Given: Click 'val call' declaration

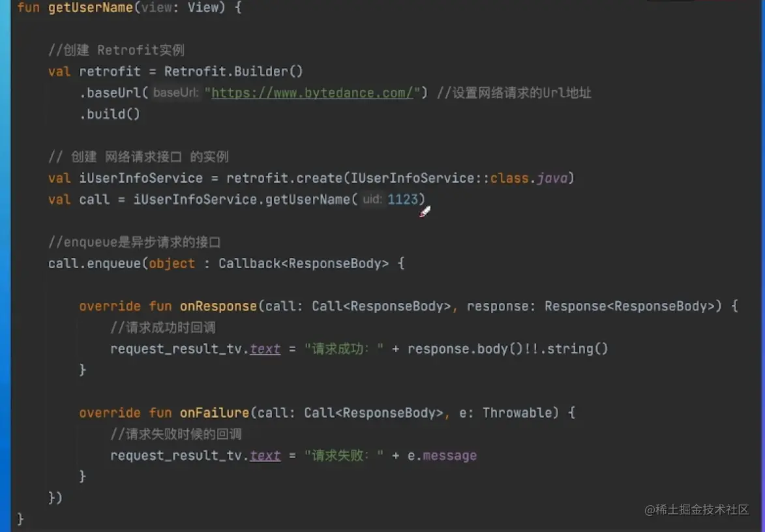Looking at the screenshot, I should click(x=78, y=199).
